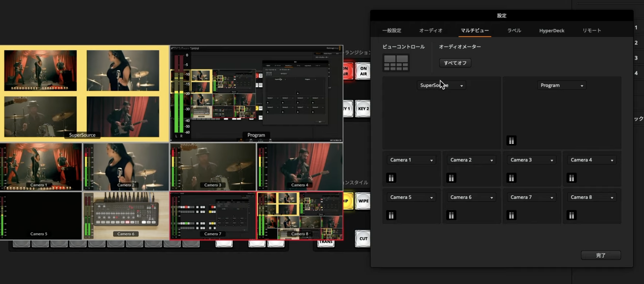Select the WIPE transition style button

pyautogui.click(x=363, y=201)
